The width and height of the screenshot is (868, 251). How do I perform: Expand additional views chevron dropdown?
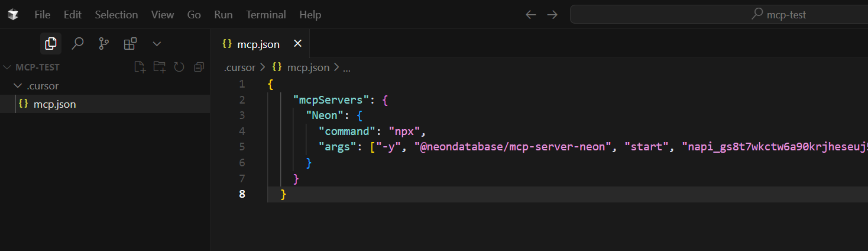157,43
